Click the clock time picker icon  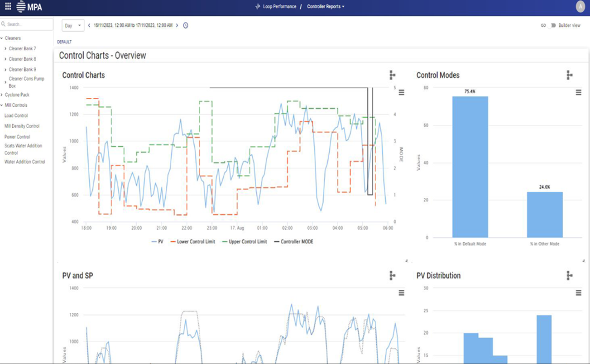click(x=186, y=25)
